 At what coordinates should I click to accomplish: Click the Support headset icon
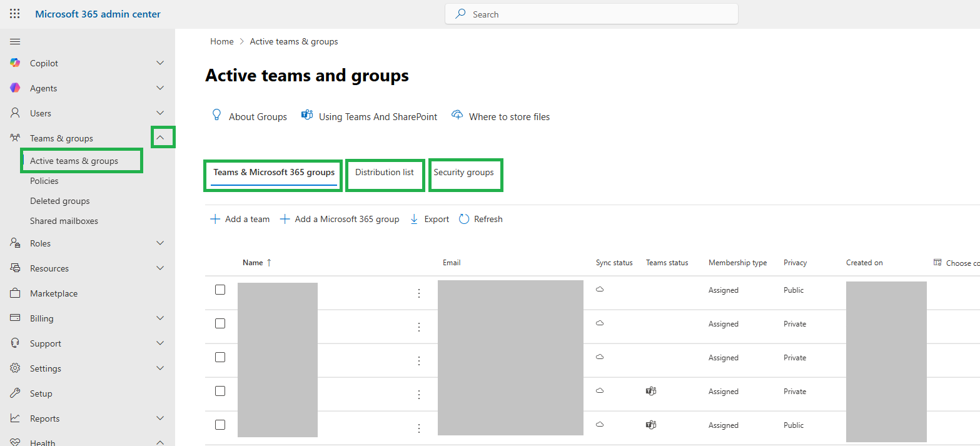point(15,343)
